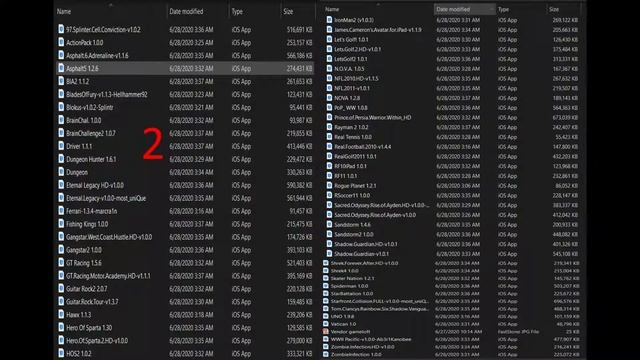Click the file icon of 97.Splinter.Cell.Conviction-v1.0.2

pos(61,29)
